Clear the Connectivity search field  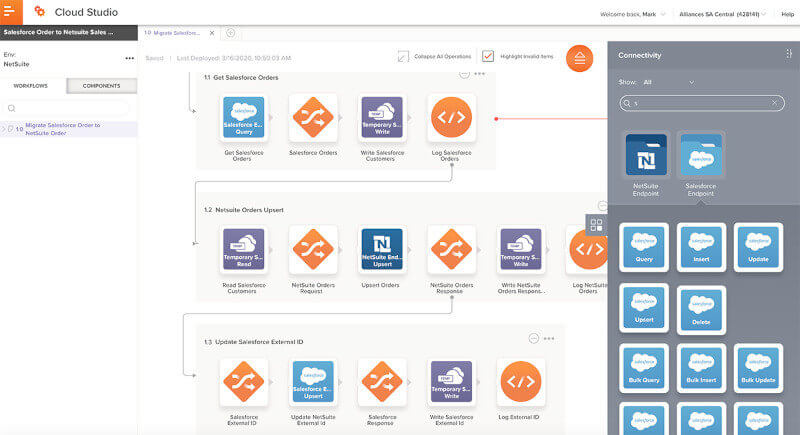pyautogui.click(x=774, y=103)
